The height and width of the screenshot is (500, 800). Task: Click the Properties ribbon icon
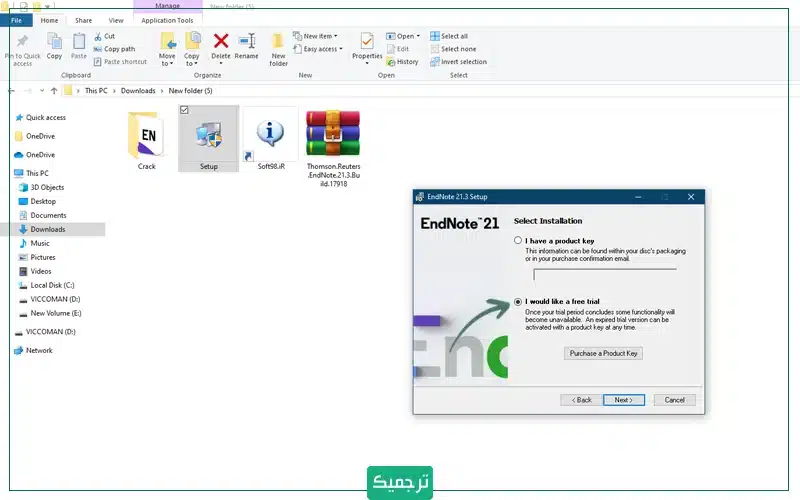click(x=367, y=41)
